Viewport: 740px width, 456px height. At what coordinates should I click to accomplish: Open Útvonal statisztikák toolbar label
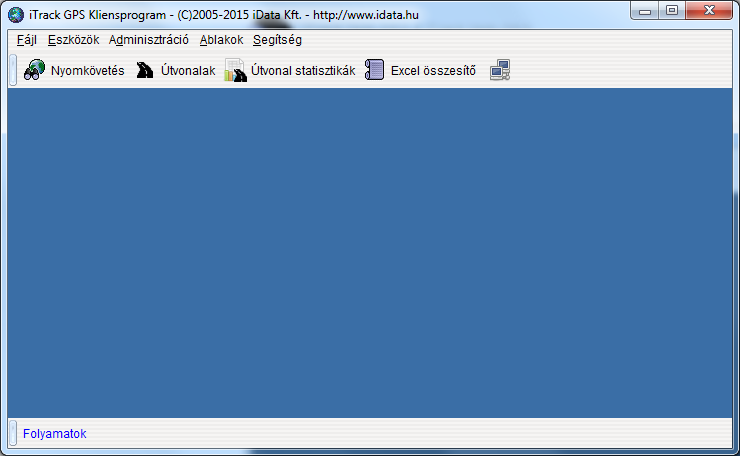[303, 71]
